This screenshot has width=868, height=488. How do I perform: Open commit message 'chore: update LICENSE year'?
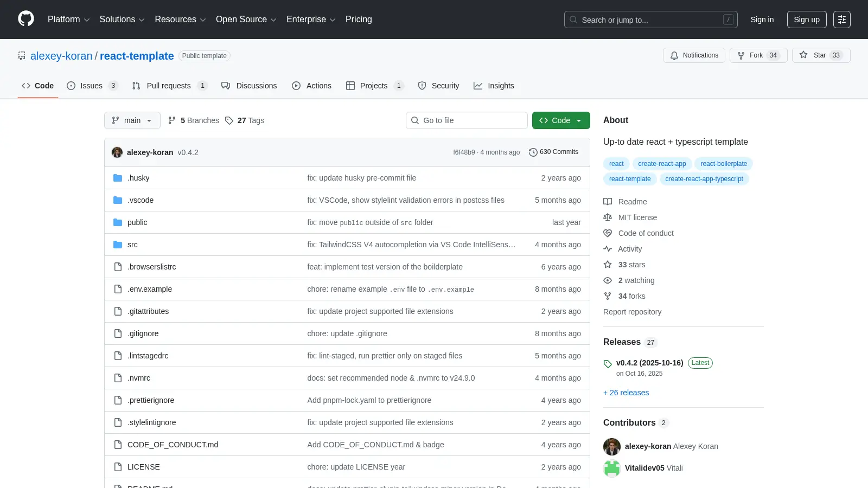coord(356,467)
